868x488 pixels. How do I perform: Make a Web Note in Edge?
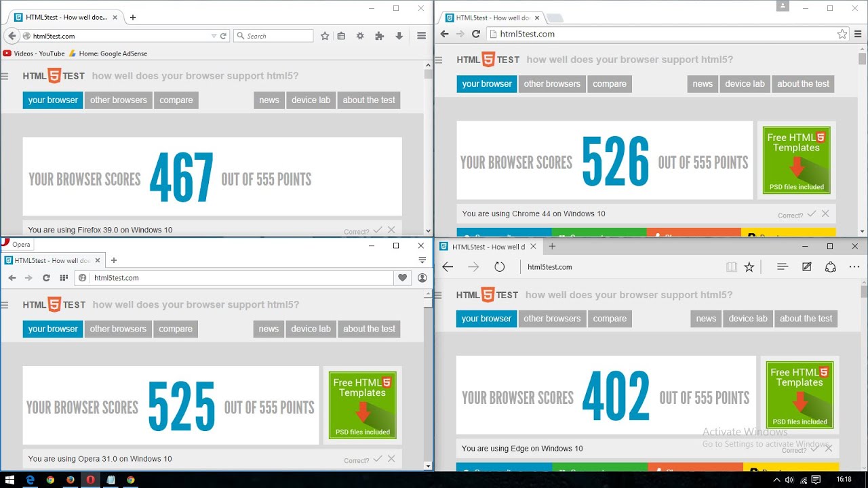point(806,267)
